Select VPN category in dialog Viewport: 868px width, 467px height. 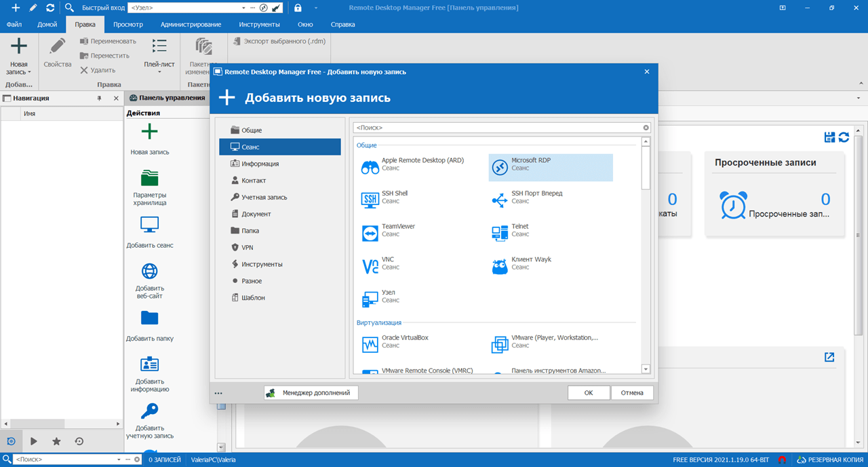(x=280, y=247)
